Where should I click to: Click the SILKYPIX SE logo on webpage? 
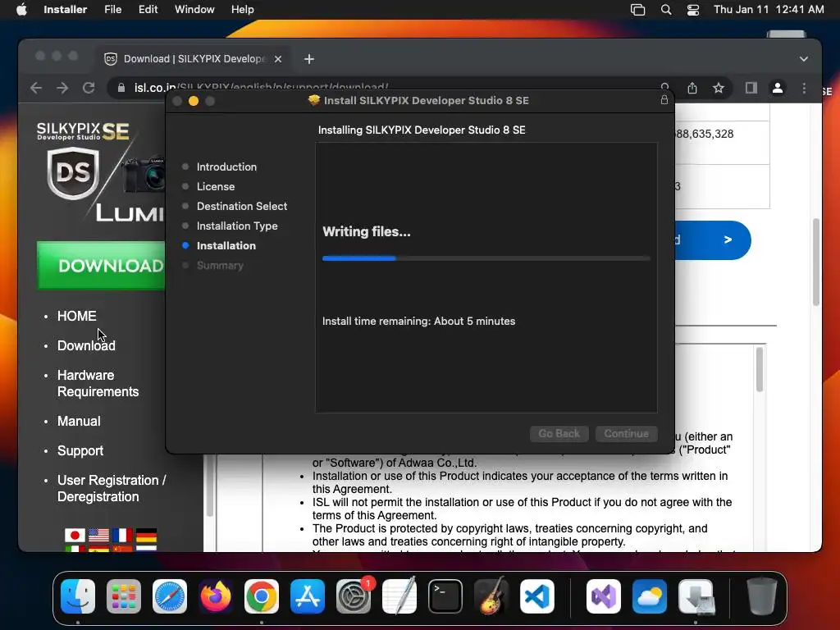(x=83, y=130)
